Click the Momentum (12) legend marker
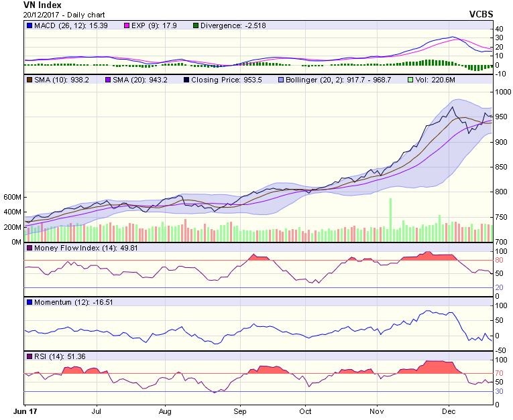The height and width of the screenshot is (420, 513). pos(29,303)
